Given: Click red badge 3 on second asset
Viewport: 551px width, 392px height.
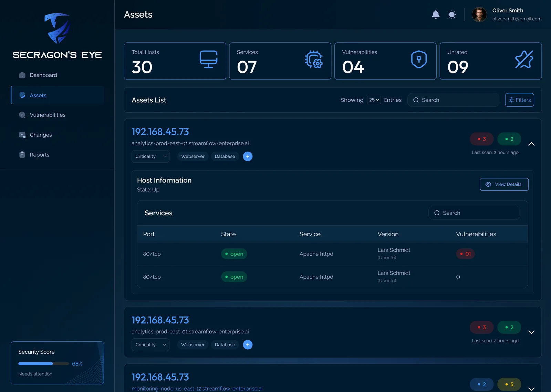Looking at the screenshot, I should [x=481, y=328].
